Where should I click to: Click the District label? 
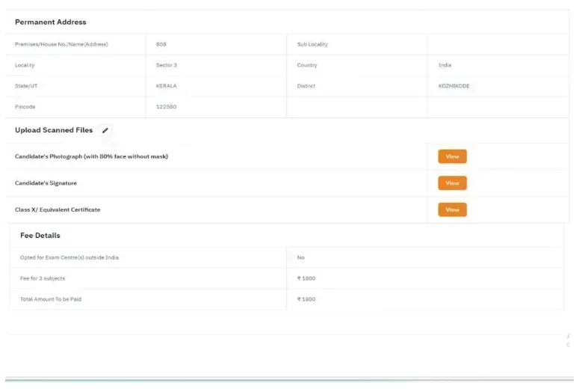[306, 86]
